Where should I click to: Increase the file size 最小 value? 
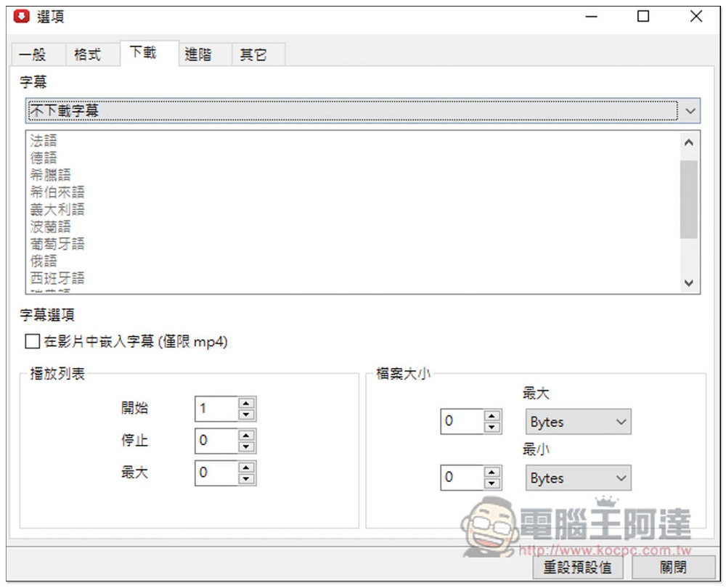click(x=492, y=472)
